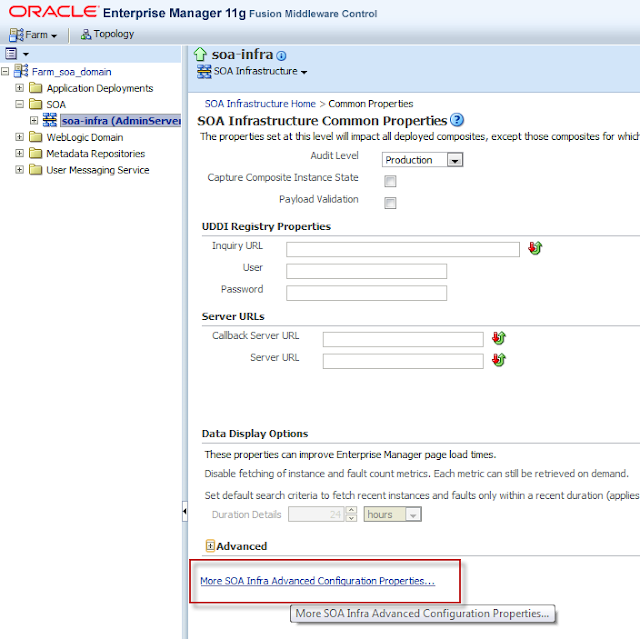Expand the Advanced section
Screen dimensions: 640x639
[210, 546]
